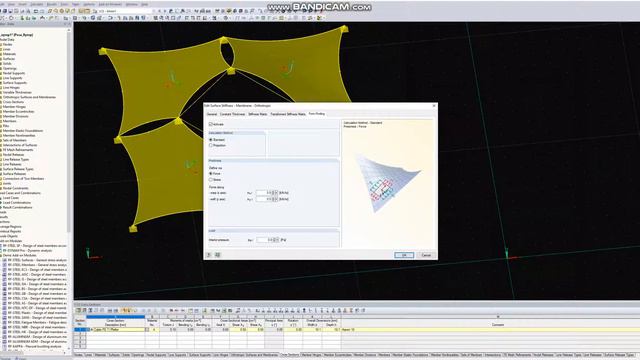
Task: Select Nodal Releases in the navigator
Action: click(13, 155)
